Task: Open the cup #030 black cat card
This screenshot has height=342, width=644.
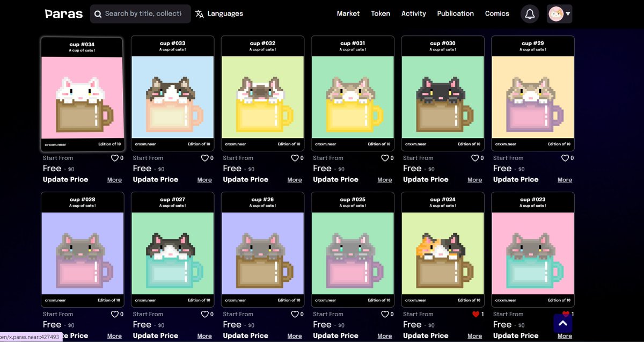Action: (443, 94)
